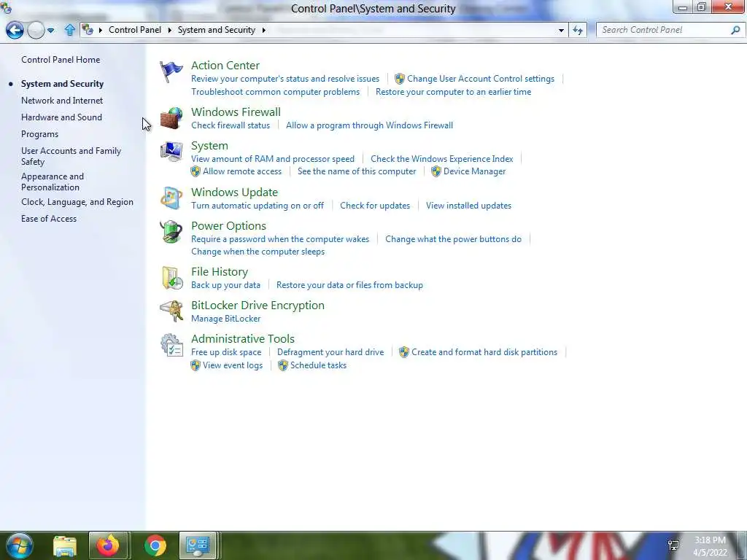
Task: Click the network tray icon
Action: (673, 545)
